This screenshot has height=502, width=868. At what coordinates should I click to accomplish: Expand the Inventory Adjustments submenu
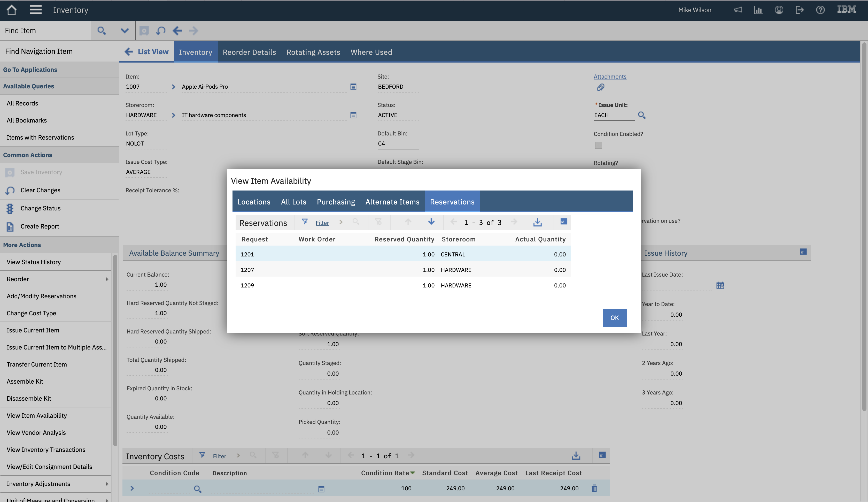[107, 484]
